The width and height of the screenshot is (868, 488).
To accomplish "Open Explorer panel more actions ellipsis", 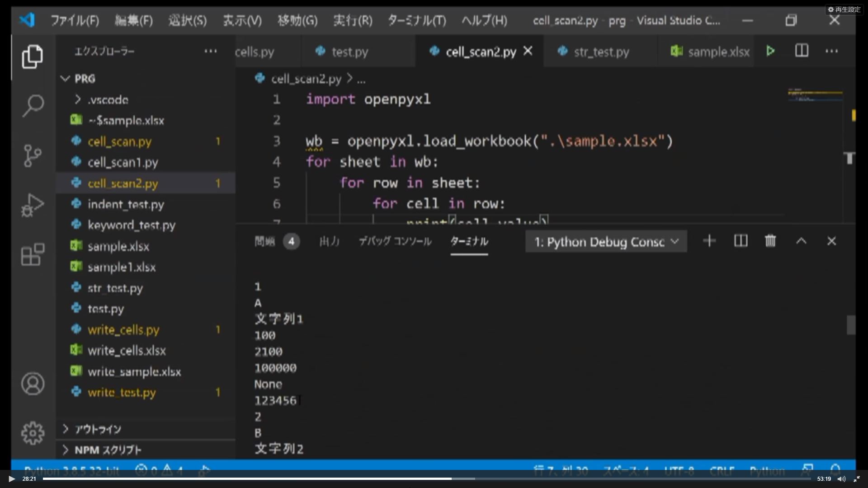I will [x=211, y=51].
